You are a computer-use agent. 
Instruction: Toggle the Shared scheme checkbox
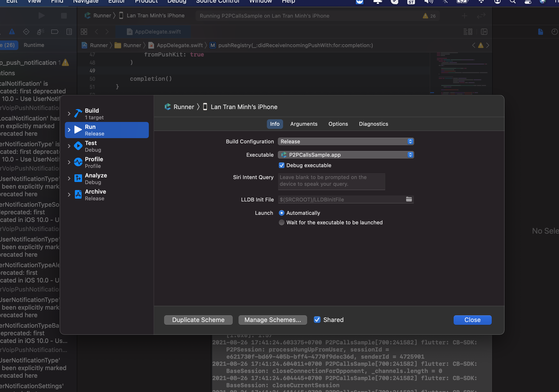tap(317, 320)
